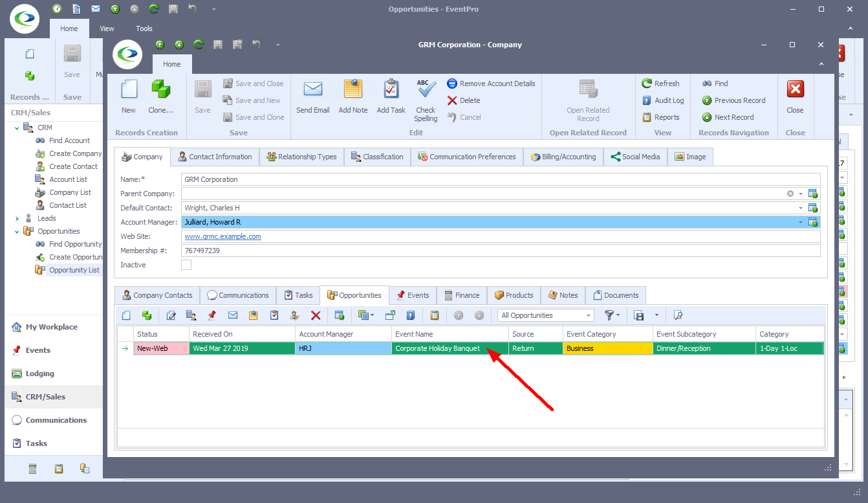
Task: Open the All Opportunities filter dropdown
Action: (589, 315)
